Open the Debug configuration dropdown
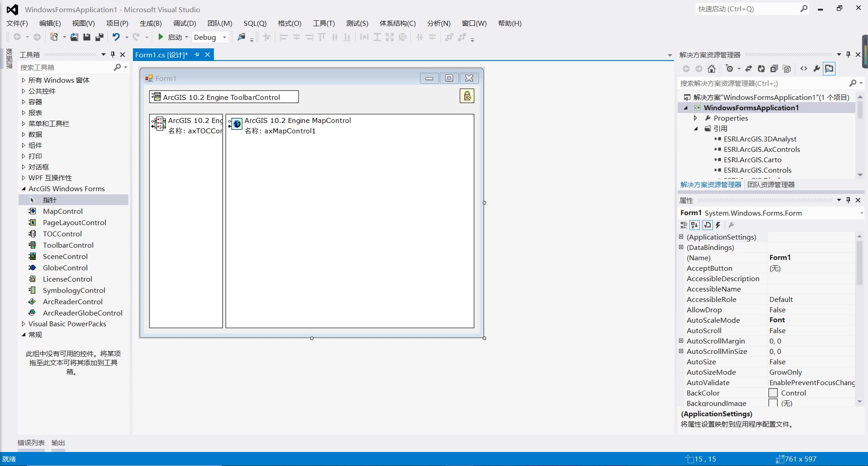 (225, 37)
